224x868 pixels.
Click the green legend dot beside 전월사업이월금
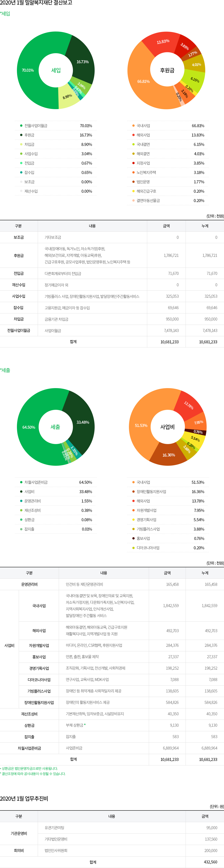(21, 126)
